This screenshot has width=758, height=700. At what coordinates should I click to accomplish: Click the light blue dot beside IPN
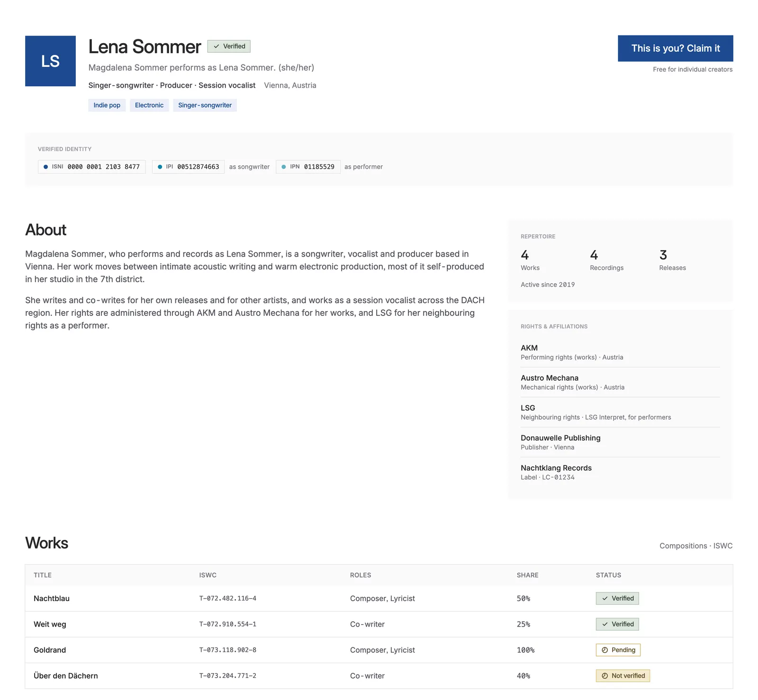pos(284,167)
